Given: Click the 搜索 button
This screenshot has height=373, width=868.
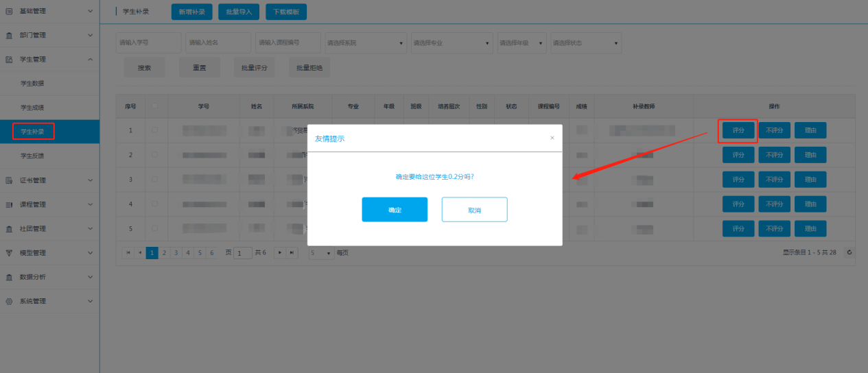Looking at the screenshot, I should (x=144, y=68).
